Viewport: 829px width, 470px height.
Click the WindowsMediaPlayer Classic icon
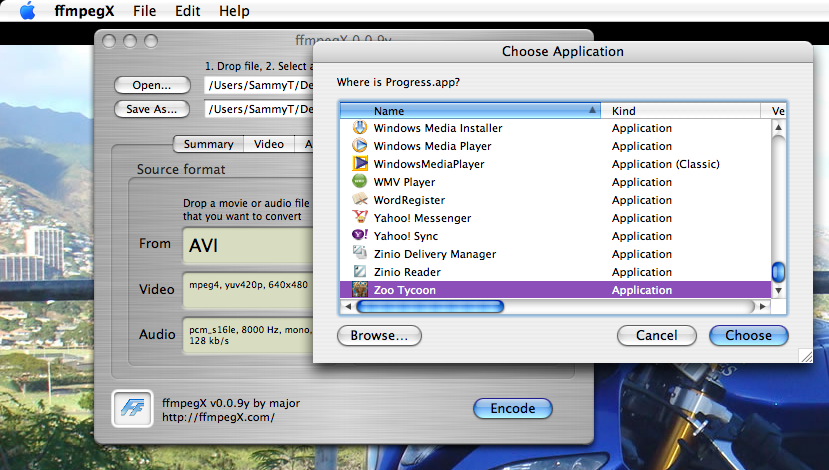click(x=360, y=163)
